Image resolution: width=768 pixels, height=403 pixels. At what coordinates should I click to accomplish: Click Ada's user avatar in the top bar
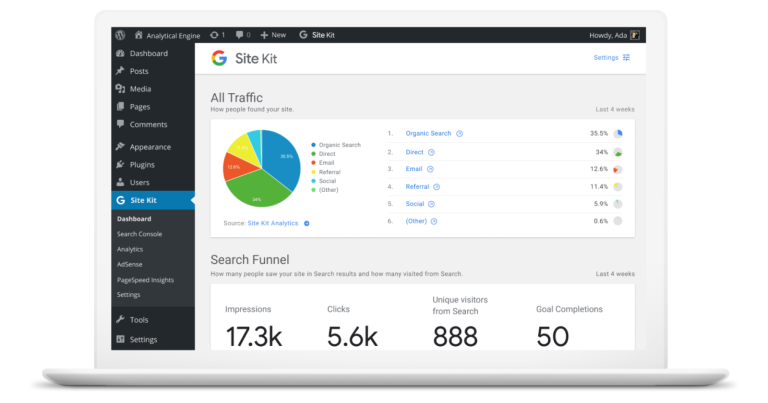[635, 35]
